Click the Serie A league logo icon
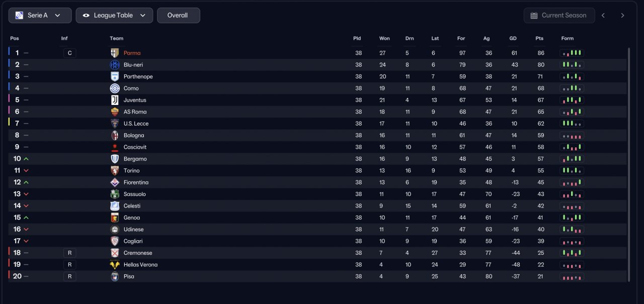 point(19,16)
